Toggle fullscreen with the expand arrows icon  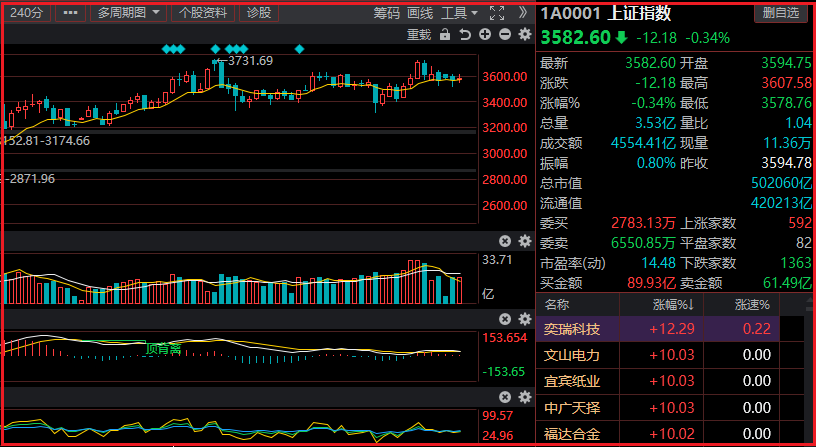[x=498, y=13]
